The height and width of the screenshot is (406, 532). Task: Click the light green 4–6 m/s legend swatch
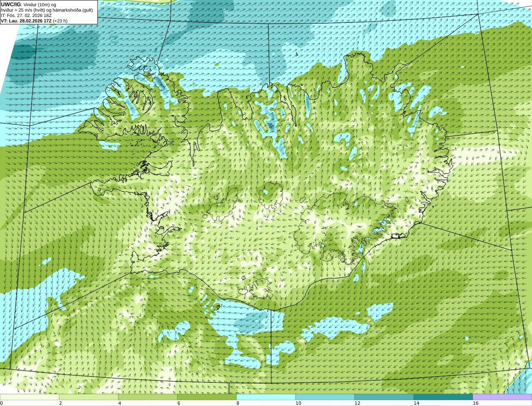[148, 397]
